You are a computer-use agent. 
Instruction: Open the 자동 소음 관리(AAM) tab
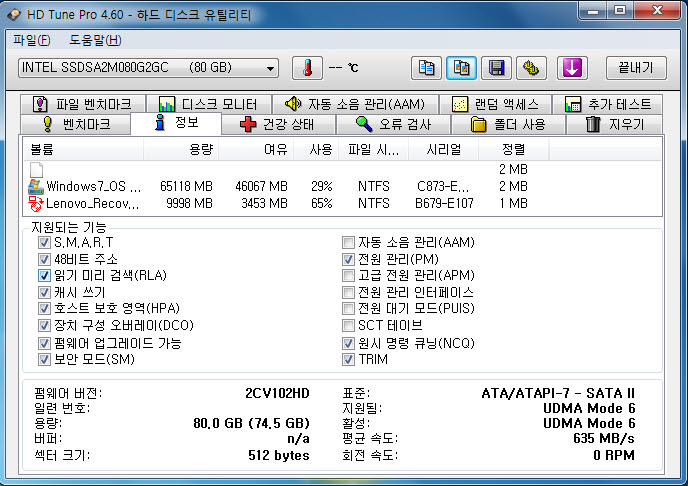(x=355, y=104)
